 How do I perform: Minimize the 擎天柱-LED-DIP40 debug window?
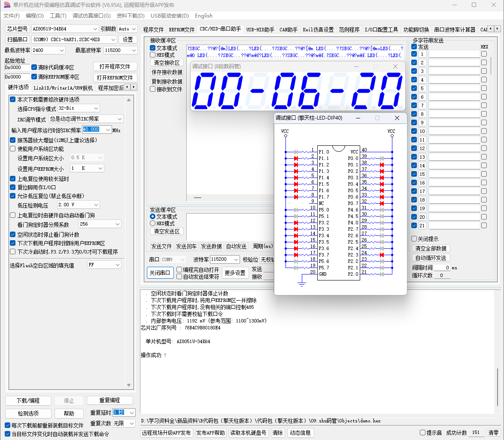pos(358,118)
